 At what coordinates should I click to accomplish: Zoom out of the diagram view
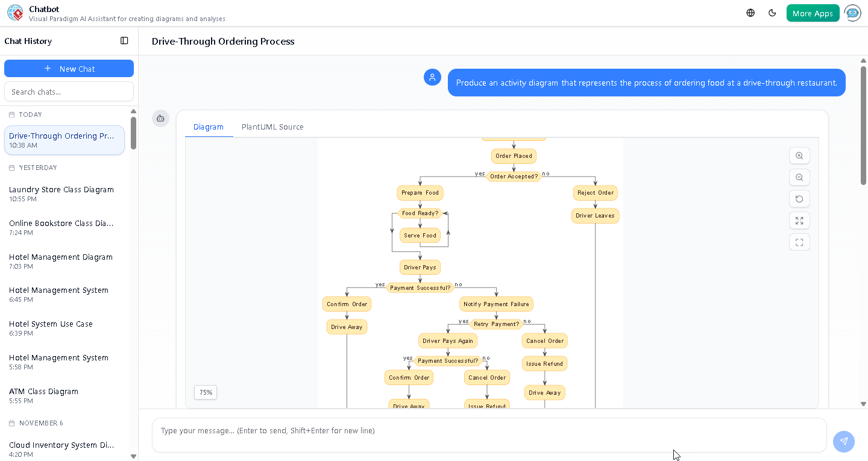point(799,177)
